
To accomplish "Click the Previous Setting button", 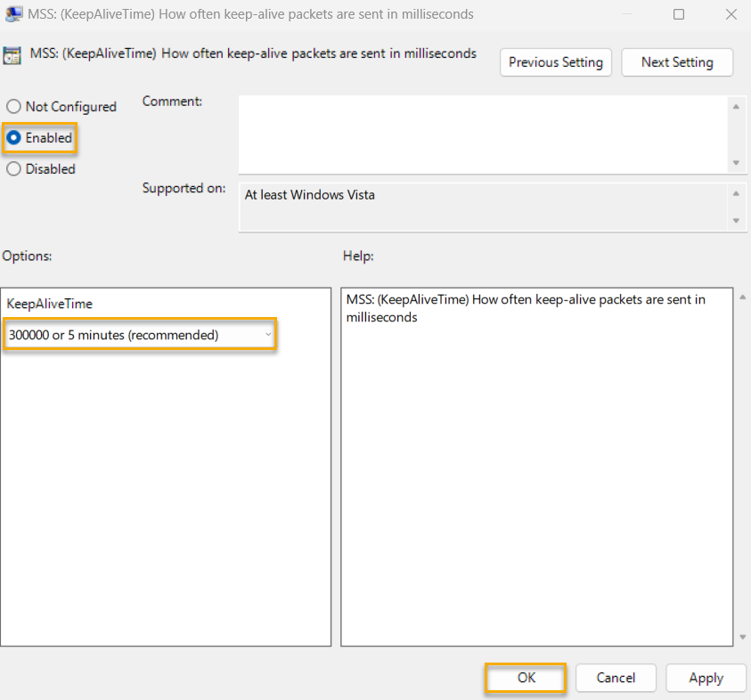I will (x=555, y=62).
